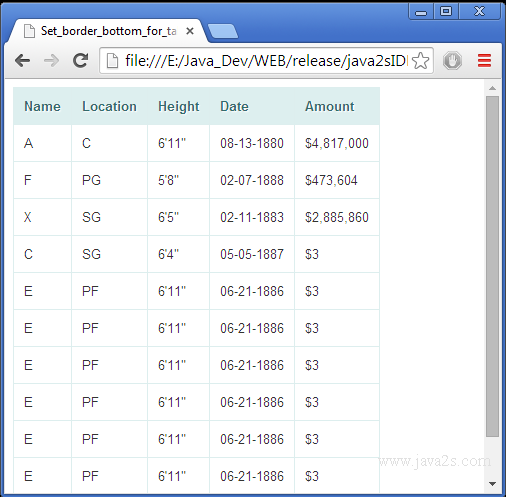Click the vertical scrollbar thumb
Image resolution: width=506 pixels, height=497 pixels.
pyautogui.click(x=492, y=266)
